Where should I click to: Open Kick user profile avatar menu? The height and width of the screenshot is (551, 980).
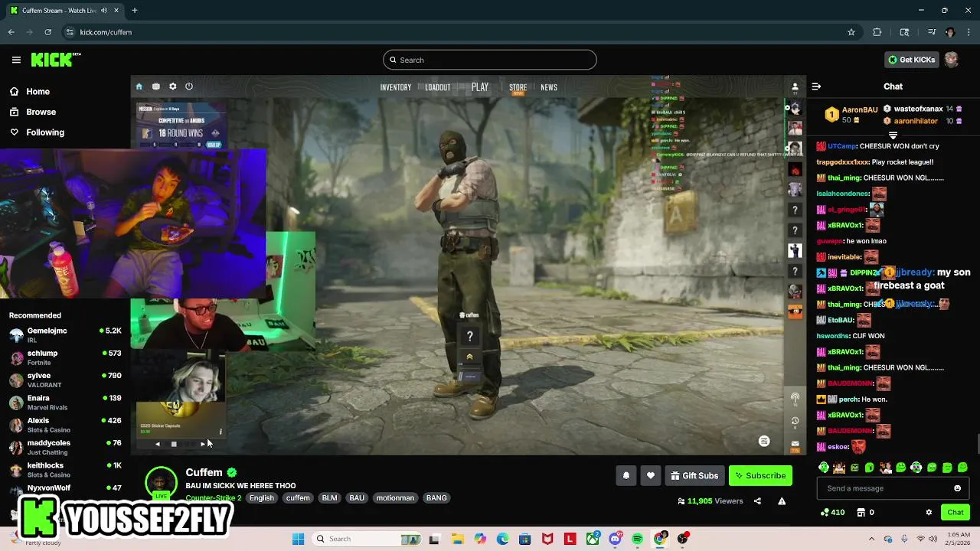tap(952, 60)
